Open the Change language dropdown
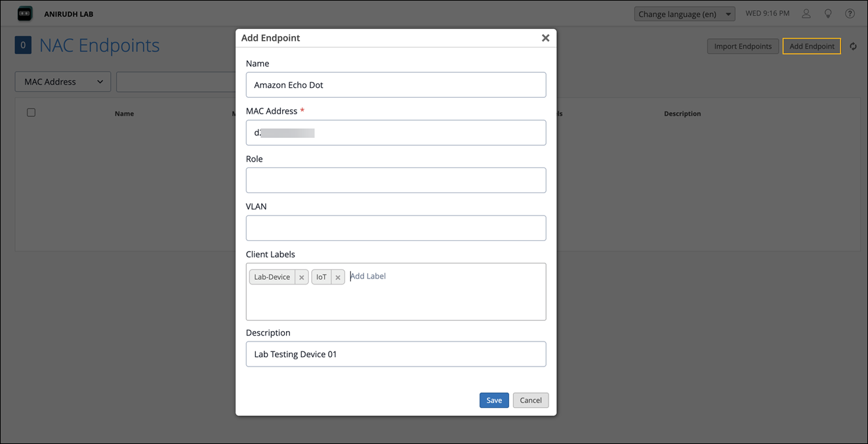Viewport: 868px width, 444px height. pos(684,14)
